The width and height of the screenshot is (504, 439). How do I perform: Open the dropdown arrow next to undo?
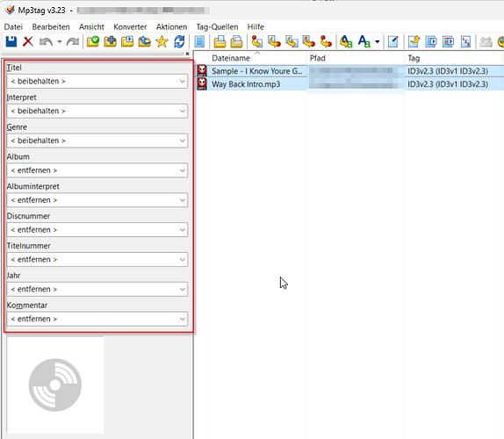[x=59, y=42]
